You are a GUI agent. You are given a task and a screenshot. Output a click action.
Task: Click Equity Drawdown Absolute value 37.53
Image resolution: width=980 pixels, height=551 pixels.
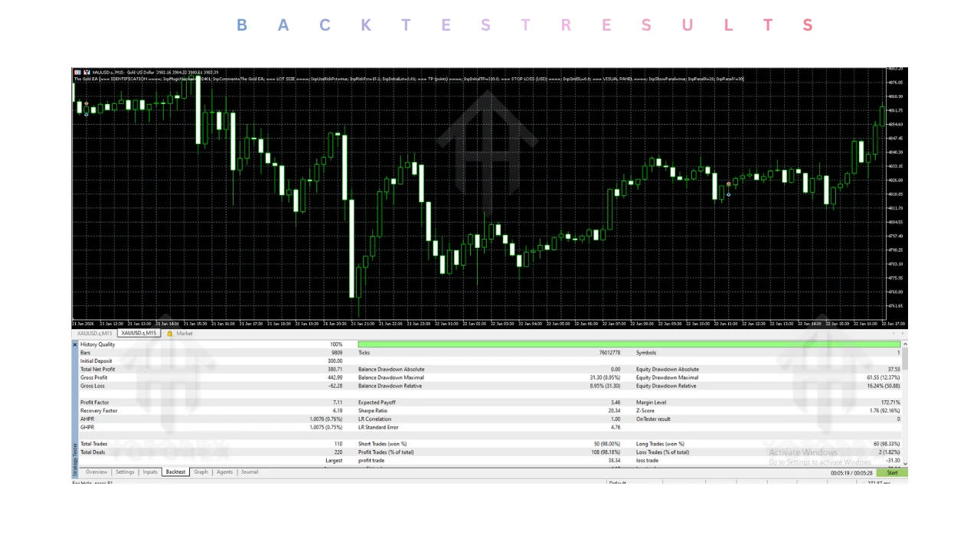pos(893,370)
